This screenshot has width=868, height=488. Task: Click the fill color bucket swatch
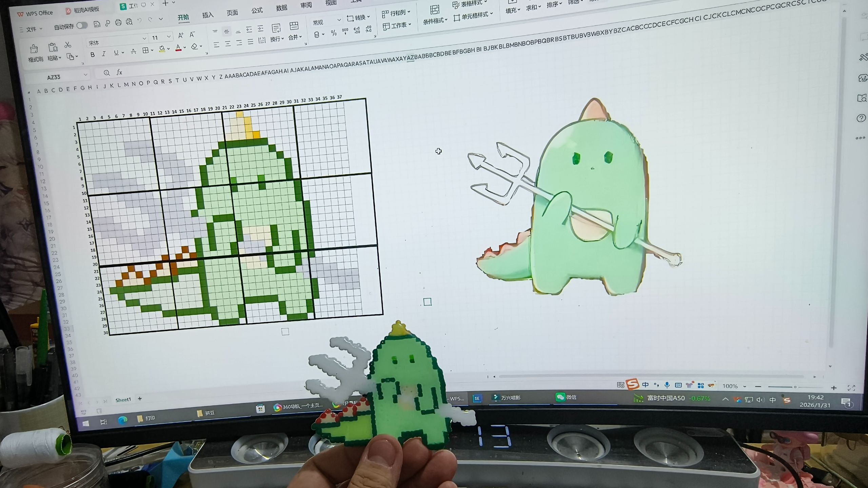point(162,49)
